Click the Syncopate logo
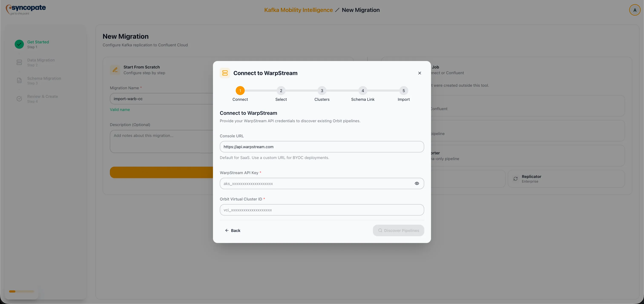644x304 pixels. tap(26, 9)
